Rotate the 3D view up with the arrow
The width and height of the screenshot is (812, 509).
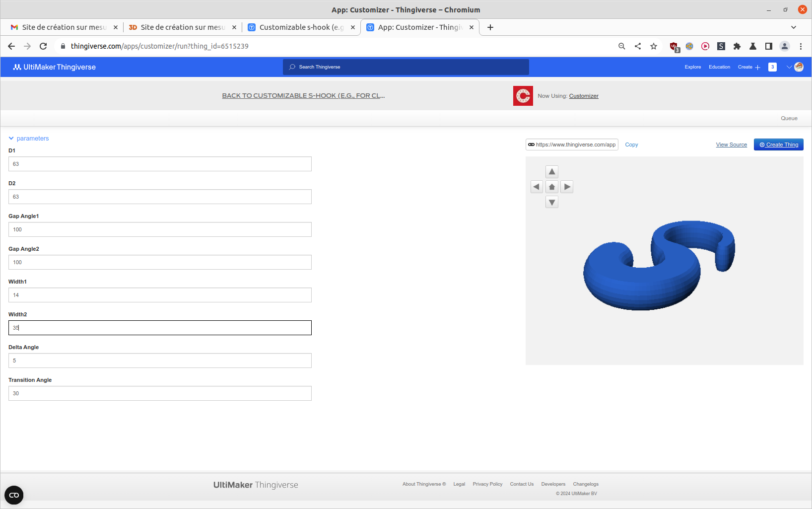click(552, 172)
